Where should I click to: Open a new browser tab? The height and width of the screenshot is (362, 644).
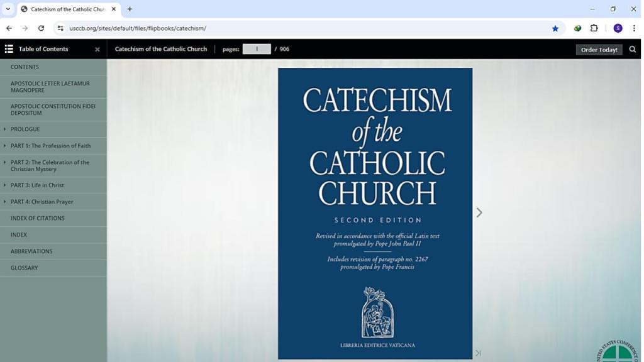(130, 9)
